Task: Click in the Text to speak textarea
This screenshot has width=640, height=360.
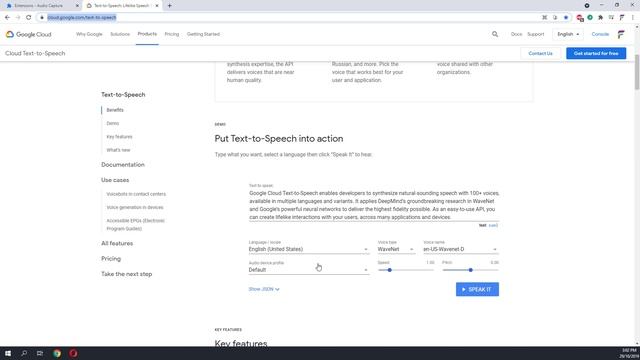Action: point(374,205)
